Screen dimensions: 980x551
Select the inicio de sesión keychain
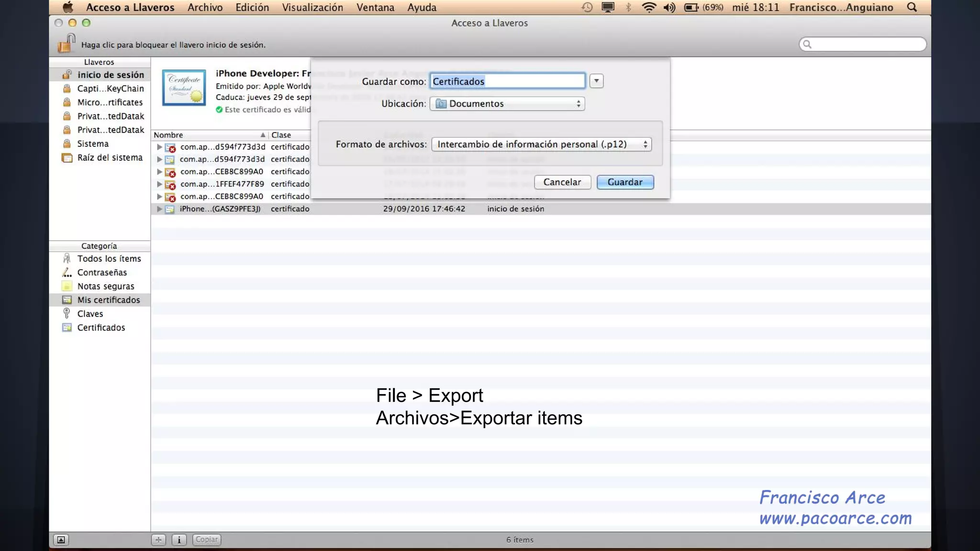pyautogui.click(x=100, y=75)
